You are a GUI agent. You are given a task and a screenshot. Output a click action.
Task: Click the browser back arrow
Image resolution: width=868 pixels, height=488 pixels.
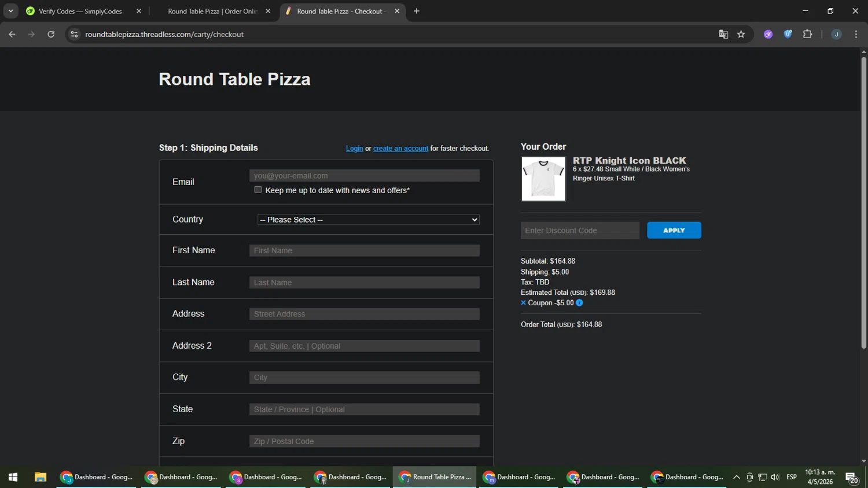12,34
